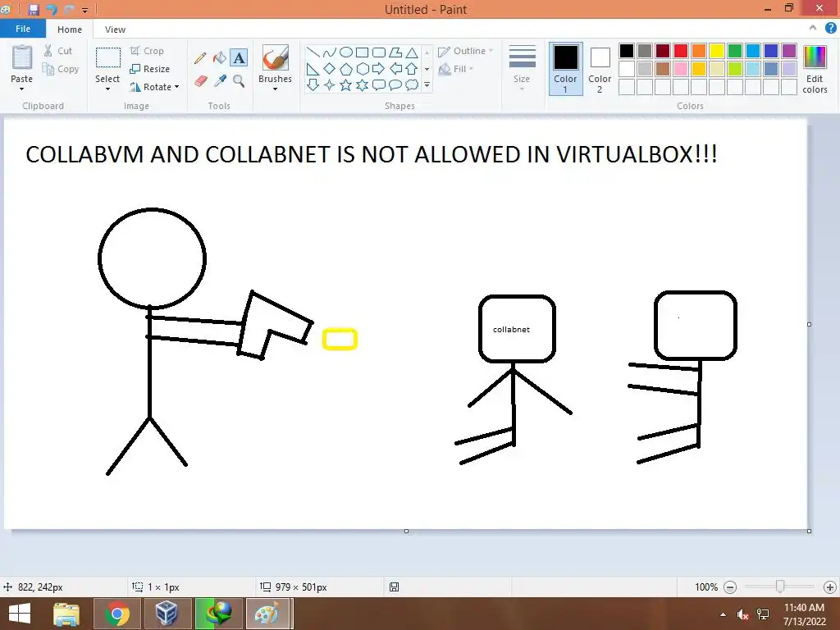Select the Pencil tool
The width and height of the screenshot is (840, 630).
200,58
